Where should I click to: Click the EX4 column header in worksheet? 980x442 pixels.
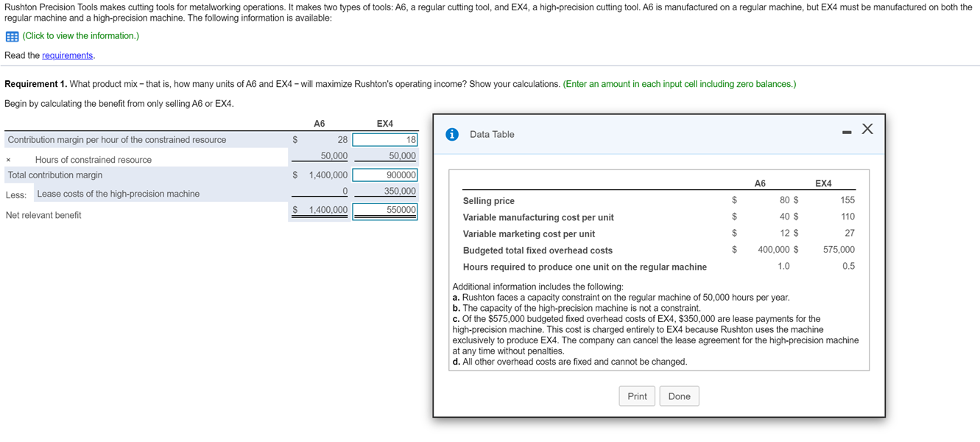385,124
